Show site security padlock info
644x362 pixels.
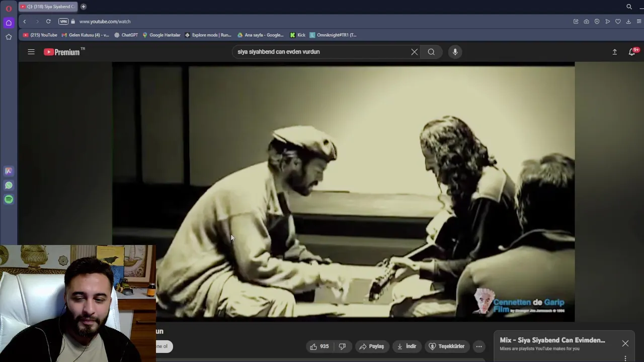click(73, 22)
